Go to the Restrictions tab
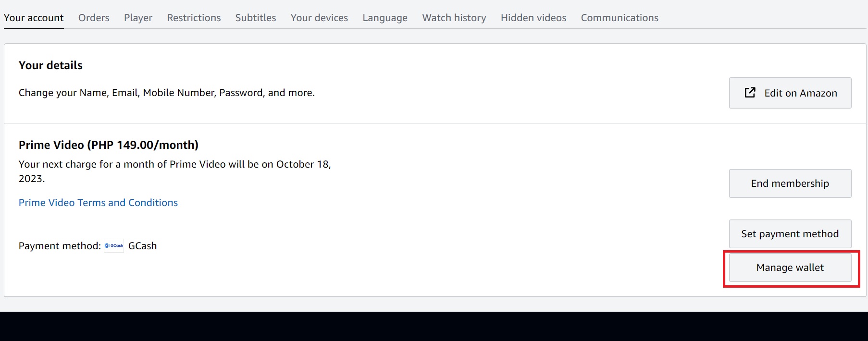The height and width of the screenshot is (341, 868). tap(194, 18)
